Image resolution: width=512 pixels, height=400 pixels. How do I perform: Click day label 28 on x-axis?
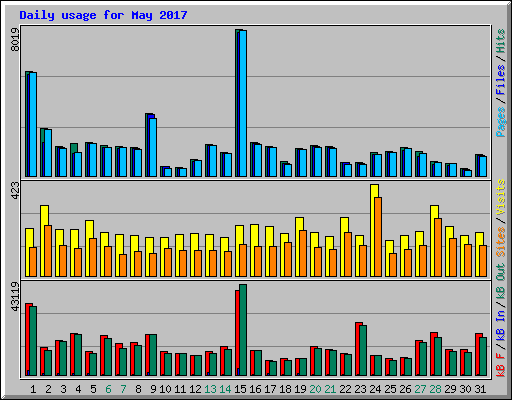click(435, 389)
